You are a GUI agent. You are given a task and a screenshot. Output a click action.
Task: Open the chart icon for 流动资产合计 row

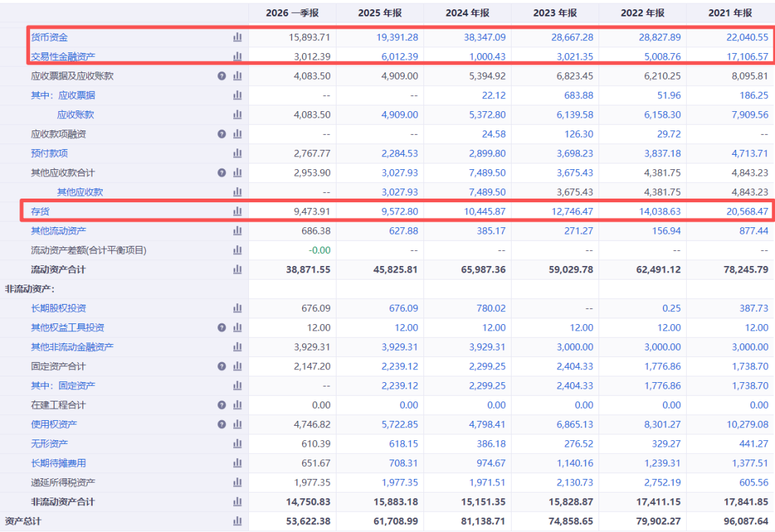click(x=238, y=270)
